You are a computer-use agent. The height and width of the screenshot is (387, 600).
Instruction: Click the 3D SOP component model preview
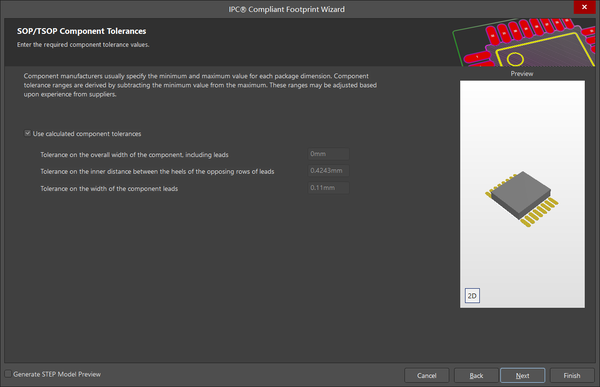click(522, 199)
